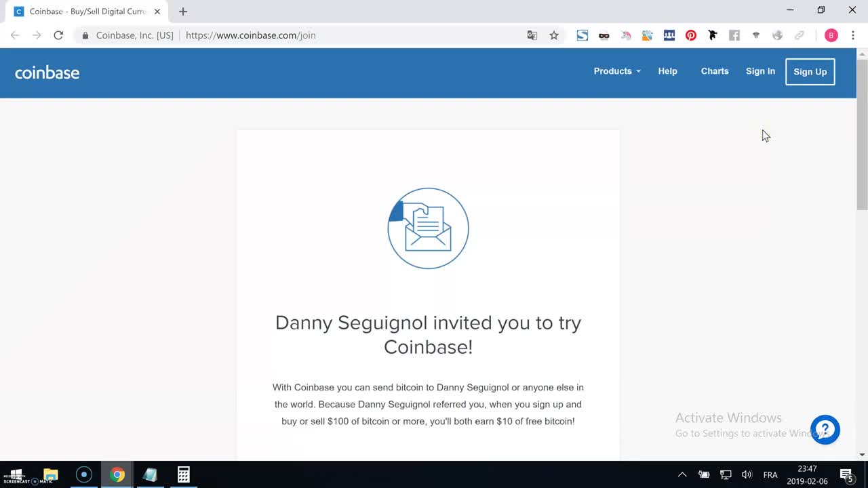Click the page vertical scrollbar thumb
The width and height of the screenshot is (868, 488).
pos(862,134)
